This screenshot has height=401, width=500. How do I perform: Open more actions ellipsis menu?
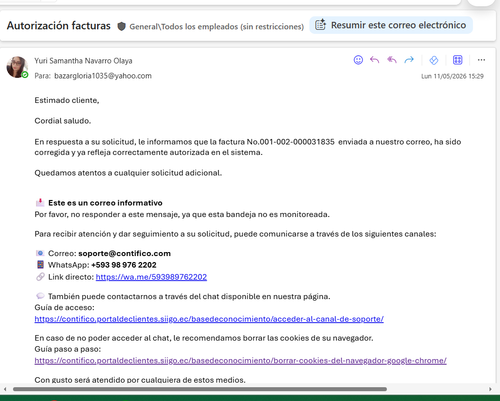(x=481, y=60)
